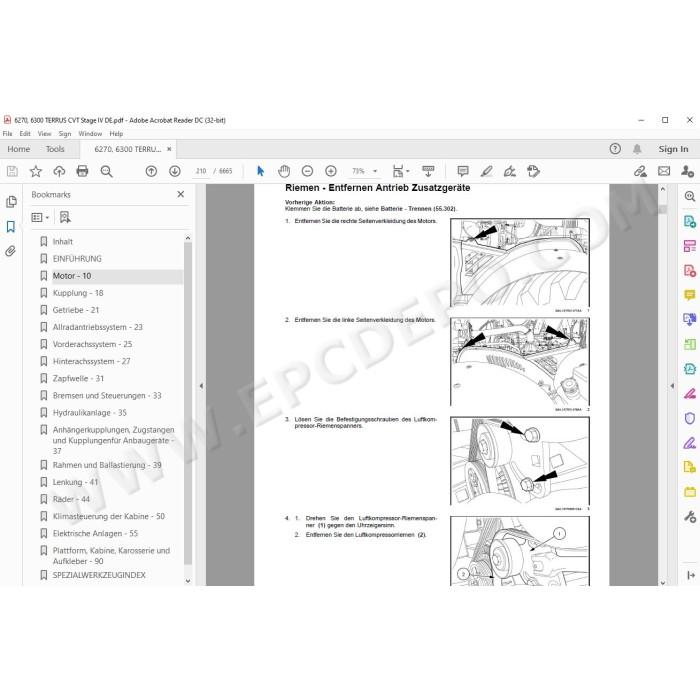
Task: Open the Create PDF tool
Action: click(690, 271)
